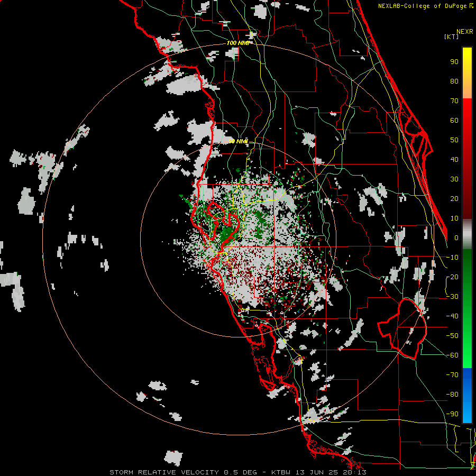Image resolution: width=476 pixels, height=476 pixels.
Task: Click the -60 knot scale label
Action: pyautogui.click(x=452, y=355)
